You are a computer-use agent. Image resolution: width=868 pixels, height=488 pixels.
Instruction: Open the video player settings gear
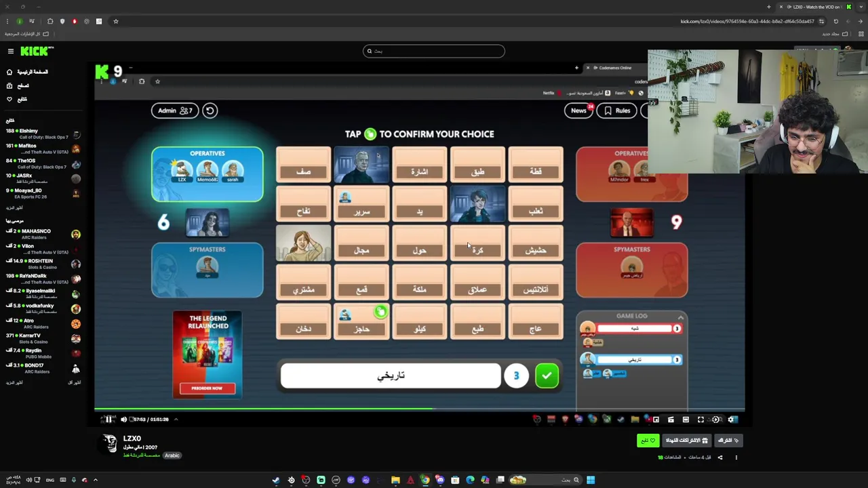(x=731, y=420)
